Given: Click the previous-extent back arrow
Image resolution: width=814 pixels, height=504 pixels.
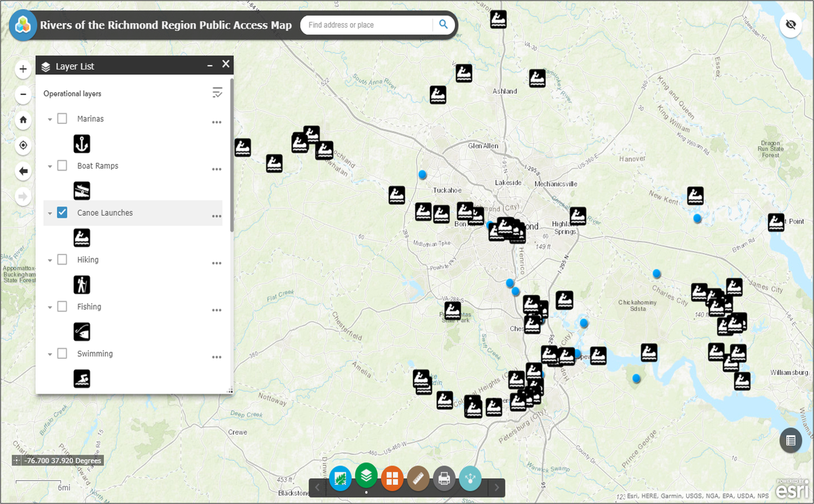Looking at the screenshot, I should [22, 171].
